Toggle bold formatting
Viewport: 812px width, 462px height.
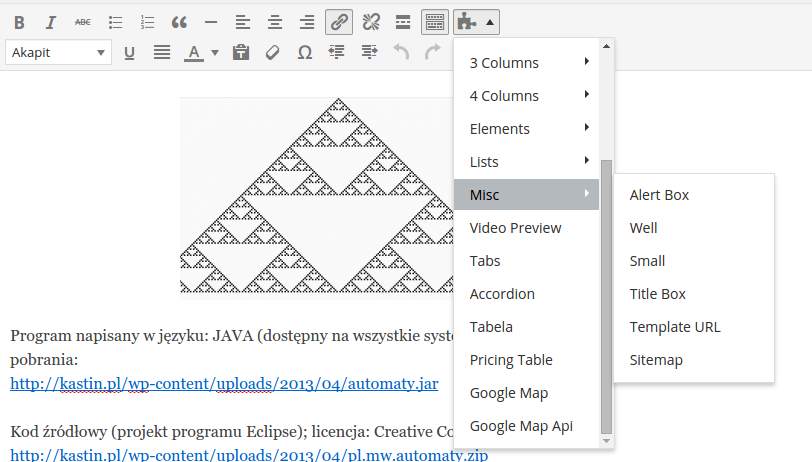19,22
